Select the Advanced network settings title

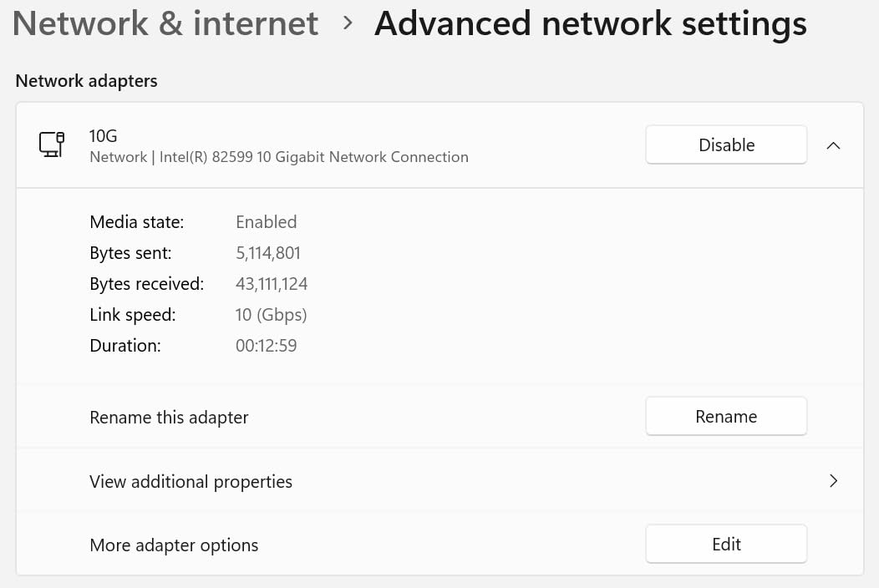coord(590,23)
